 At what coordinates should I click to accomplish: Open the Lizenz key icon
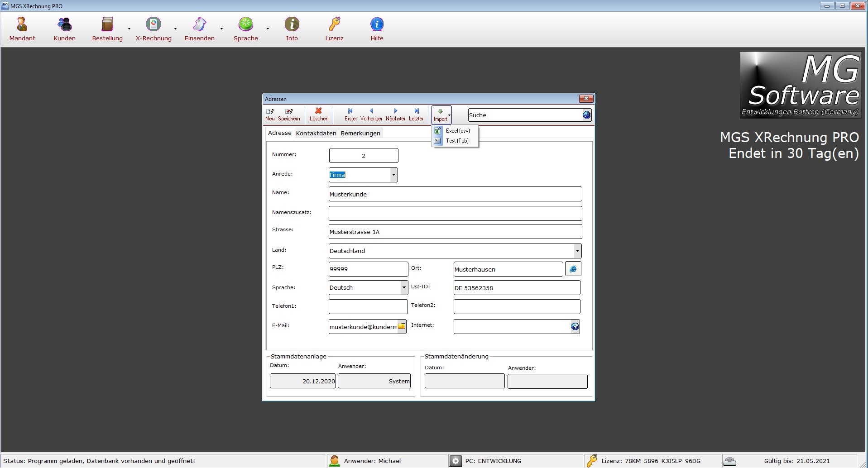point(334,29)
